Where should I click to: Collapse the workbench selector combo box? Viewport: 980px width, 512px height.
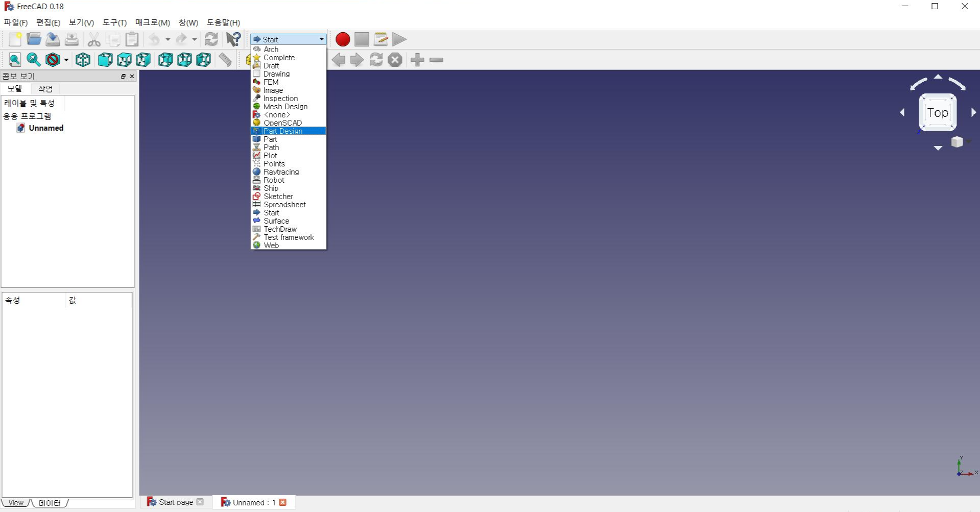pyautogui.click(x=288, y=39)
